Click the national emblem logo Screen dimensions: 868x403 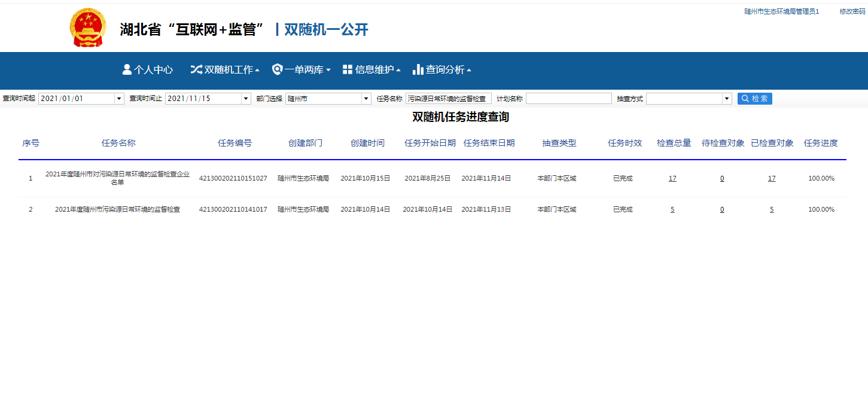[88, 28]
